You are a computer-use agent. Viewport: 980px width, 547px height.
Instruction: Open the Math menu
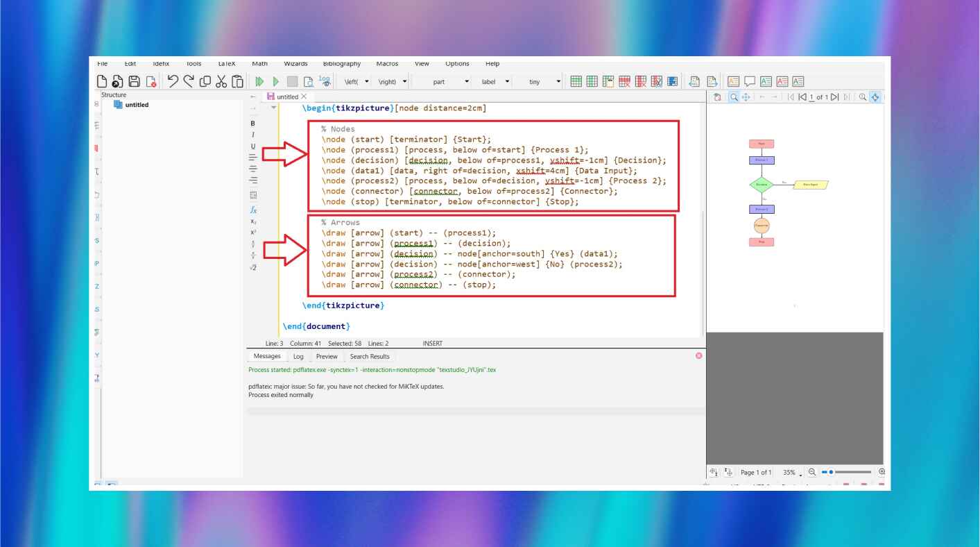pyautogui.click(x=259, y=63)
